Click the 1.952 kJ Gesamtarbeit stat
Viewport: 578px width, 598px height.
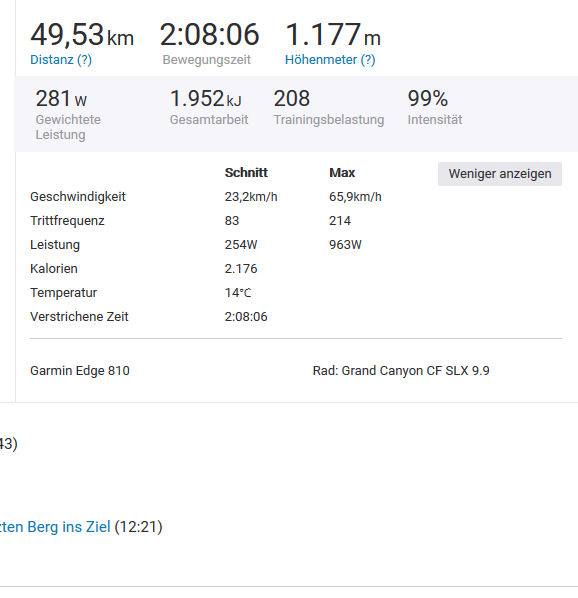pos(209,107)
